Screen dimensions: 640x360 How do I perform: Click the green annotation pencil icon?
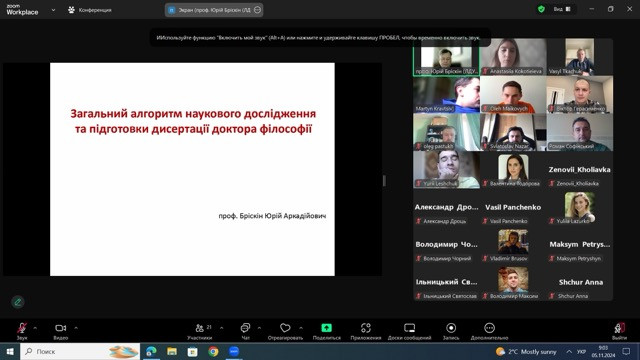[x=18, y=302]
